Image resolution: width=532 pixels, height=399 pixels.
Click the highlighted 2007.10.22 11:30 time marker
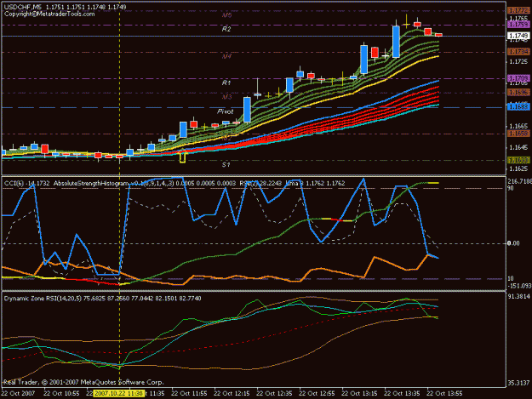click(117, 394)
